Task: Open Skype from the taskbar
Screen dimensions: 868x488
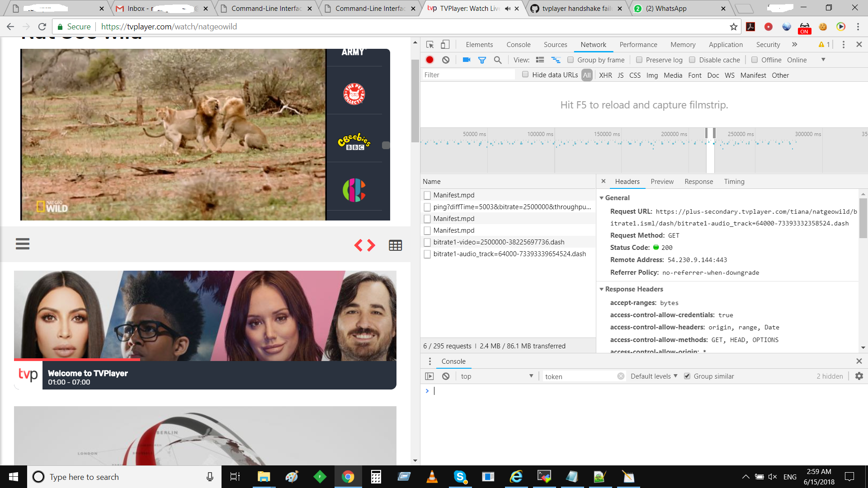Action: 460,477
